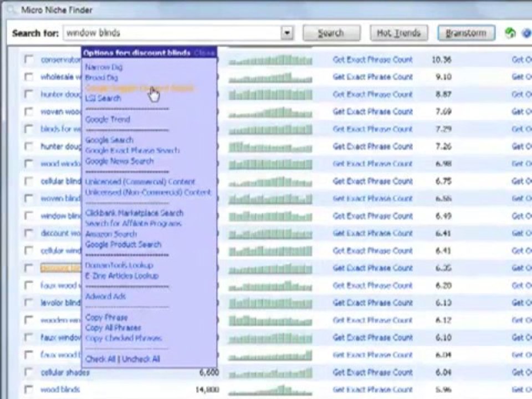Check the box beside 'wood blinds'
The height and width of the screenshot is (399, 532).
pyautogui.click(x=29, y=389)
